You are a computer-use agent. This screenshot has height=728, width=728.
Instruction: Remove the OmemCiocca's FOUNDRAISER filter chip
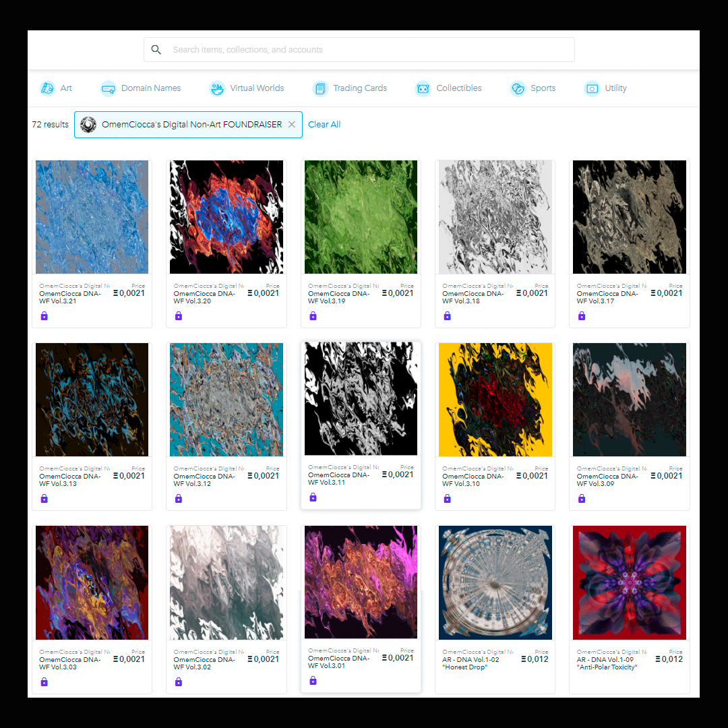[292, 125]
